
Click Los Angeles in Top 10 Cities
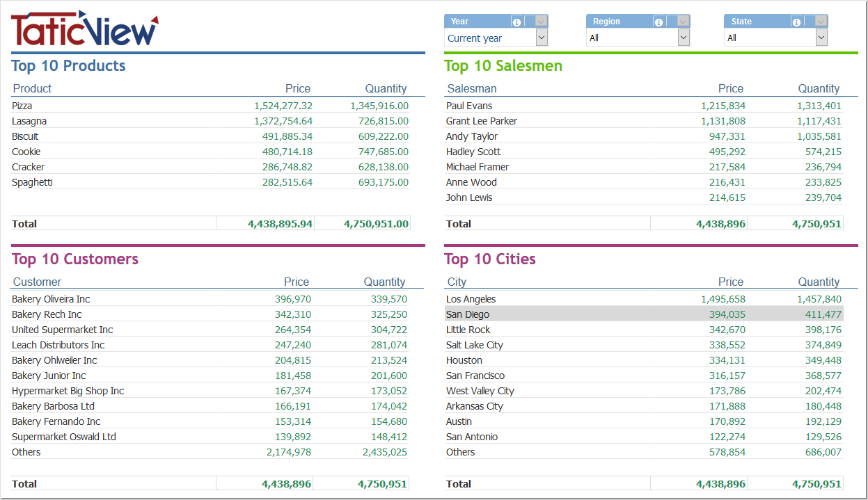tap(471, 299)
